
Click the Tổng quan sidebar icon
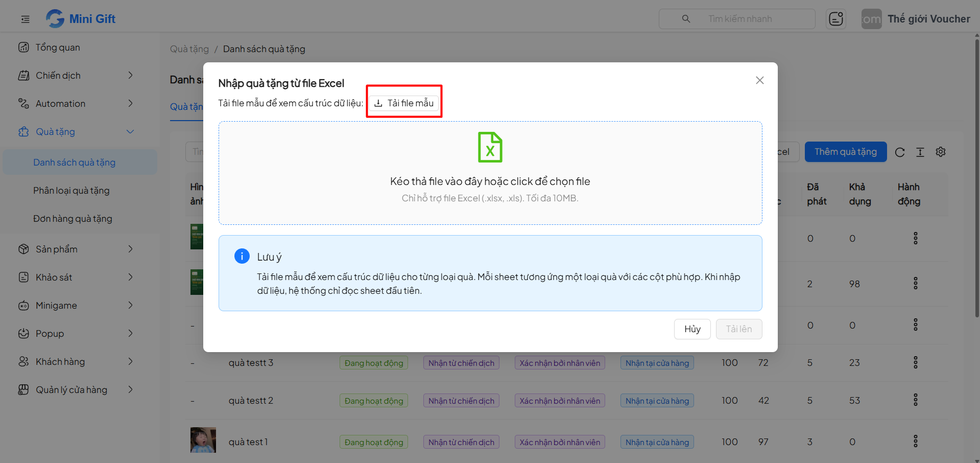click(x=23, y=48)
